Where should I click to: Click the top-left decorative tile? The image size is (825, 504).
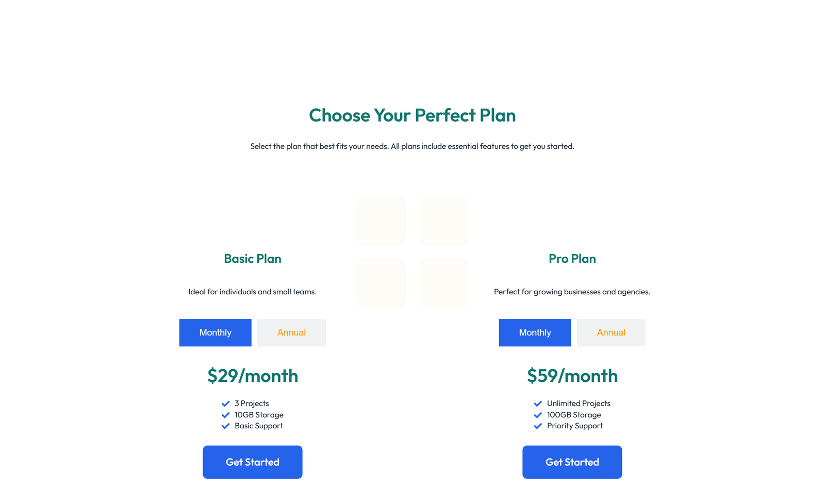pos(381,220)
